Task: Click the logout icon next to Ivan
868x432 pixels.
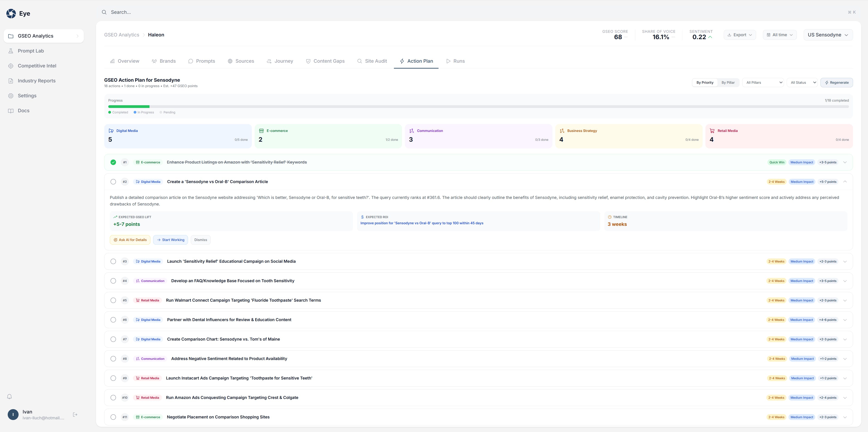Action: 75,415
